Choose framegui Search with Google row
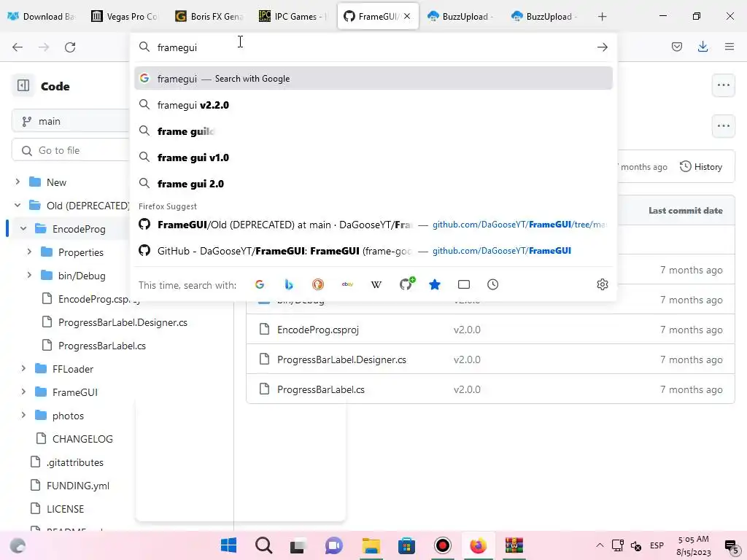The width and height of the screenshot is (747, 560). [x=373, y=79]
